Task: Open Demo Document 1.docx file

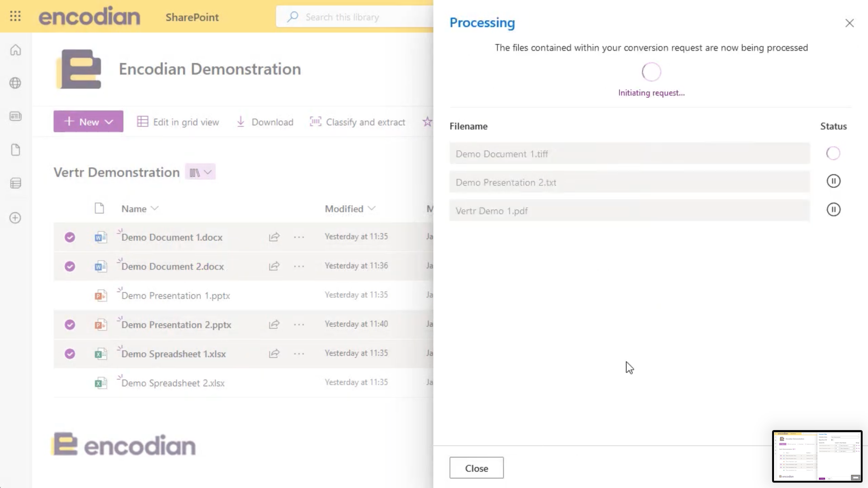Action: [172, 237]
